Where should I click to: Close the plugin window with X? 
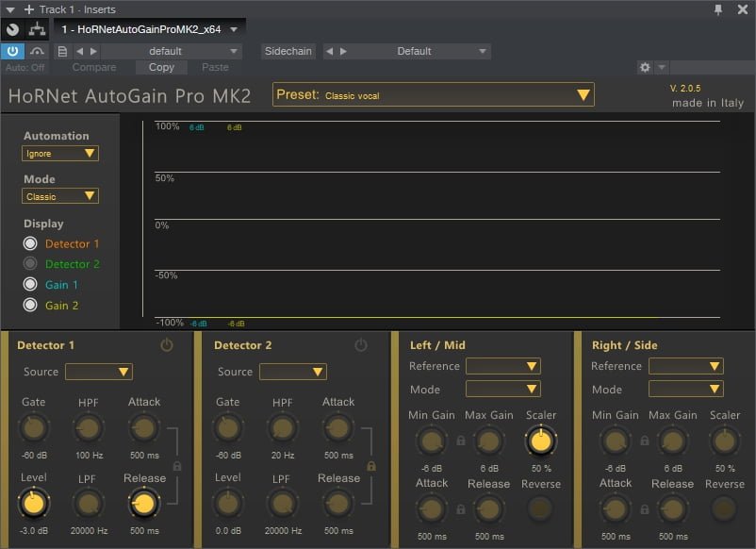click(743, 9)
